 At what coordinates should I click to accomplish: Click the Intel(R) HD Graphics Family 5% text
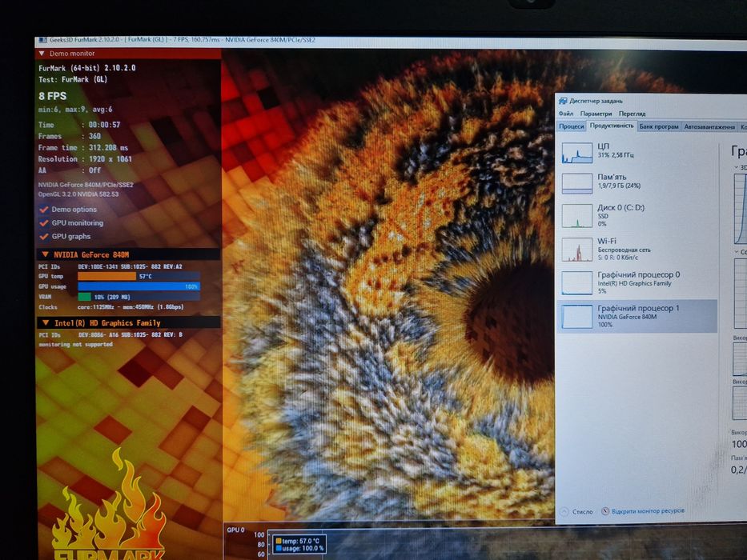[x=634, y=286]
